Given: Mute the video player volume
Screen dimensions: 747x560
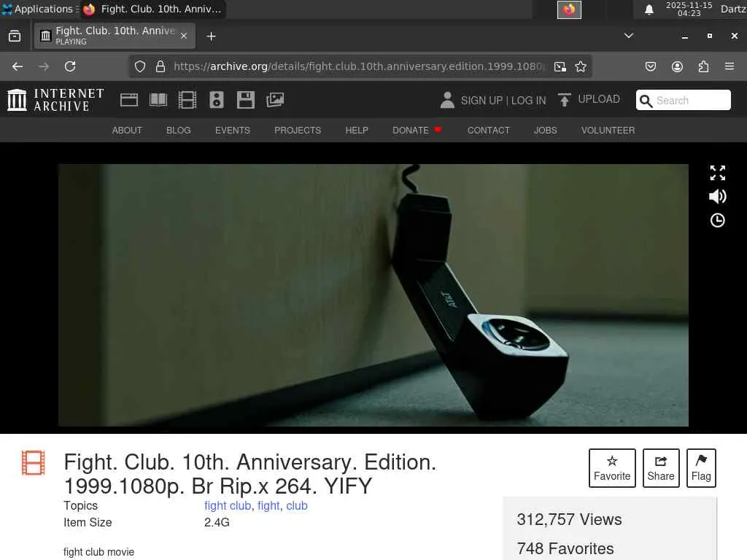Looking at the screenshot, I should [x=718, y=196].
